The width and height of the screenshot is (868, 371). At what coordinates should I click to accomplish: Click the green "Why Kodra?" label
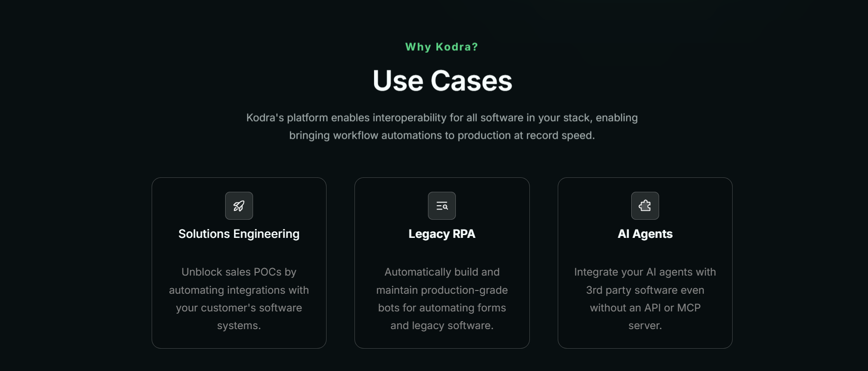tap(442, 47)
